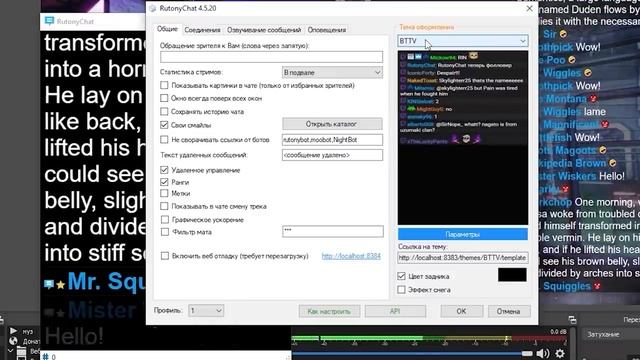Viewport: 640px width, 360px height.
Task: Click the 'Отмена' cancel button
Action: tap(509, 311)
